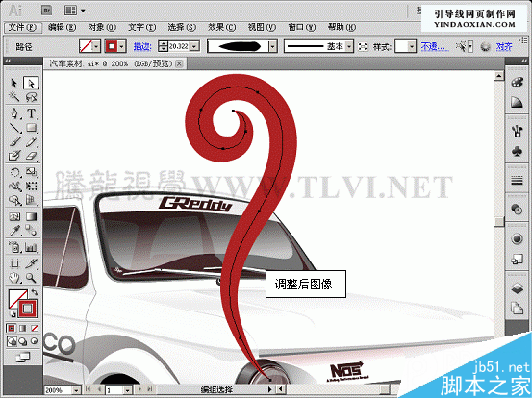Open the 视图(V) menu
This screenshot has width=532, height=398.
pyautogui.click(x=262, y=27)
